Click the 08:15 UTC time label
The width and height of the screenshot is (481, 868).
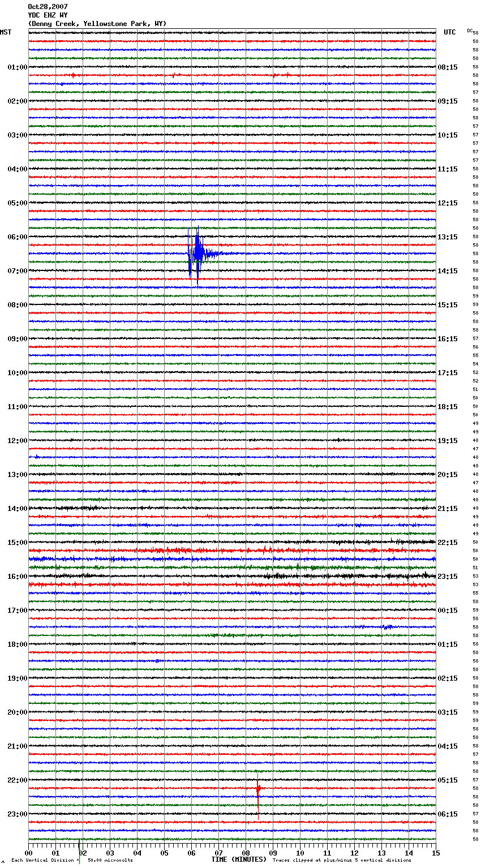click(x=448, y=67)
